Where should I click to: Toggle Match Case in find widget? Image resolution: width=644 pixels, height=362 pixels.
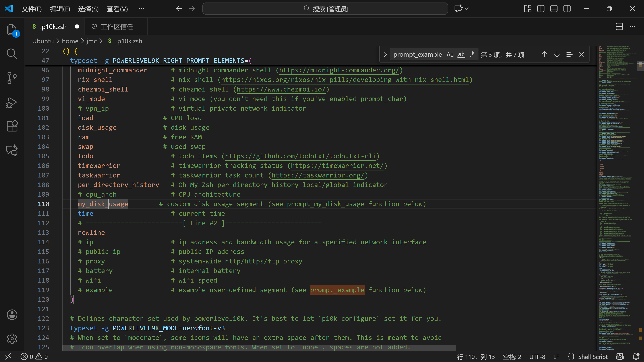450,54
